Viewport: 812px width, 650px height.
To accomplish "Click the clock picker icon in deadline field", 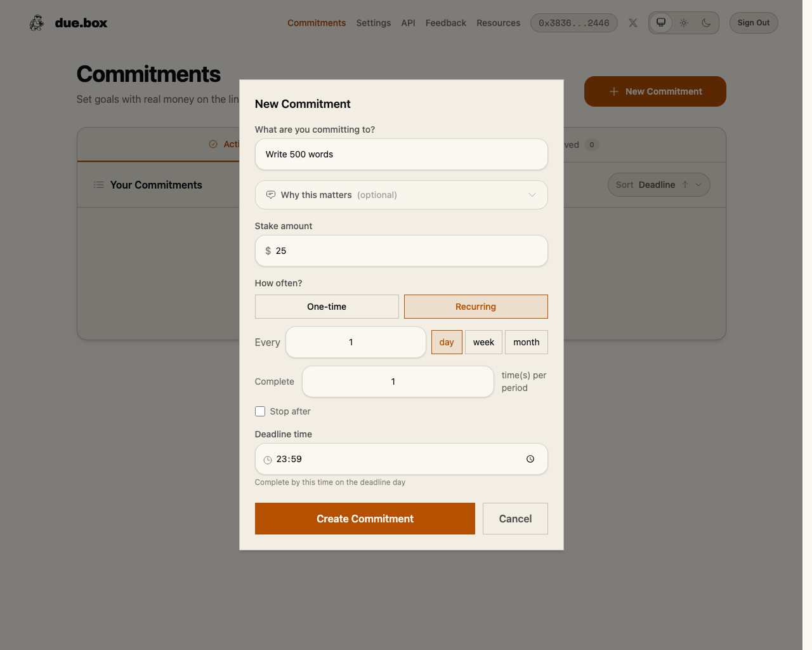I will coord(530,459).
